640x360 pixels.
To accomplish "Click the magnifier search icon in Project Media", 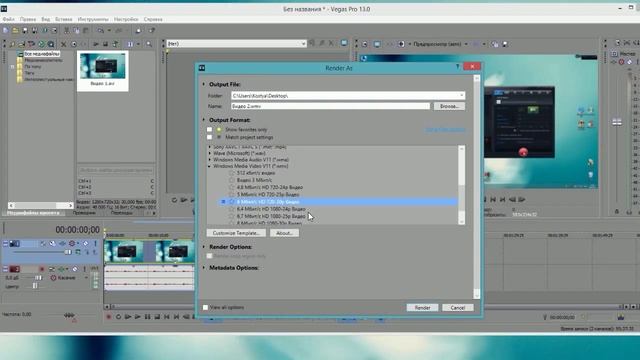I will point(149,44).
